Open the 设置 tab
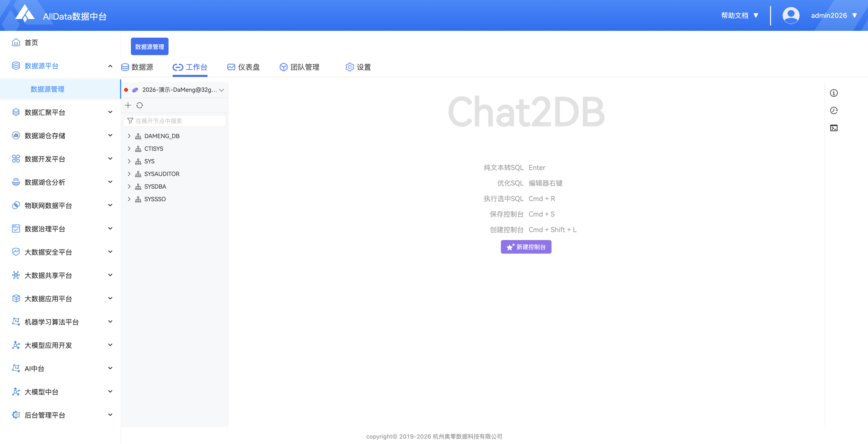The width and height of the screenshot is (868, 444). coord(358,67)
